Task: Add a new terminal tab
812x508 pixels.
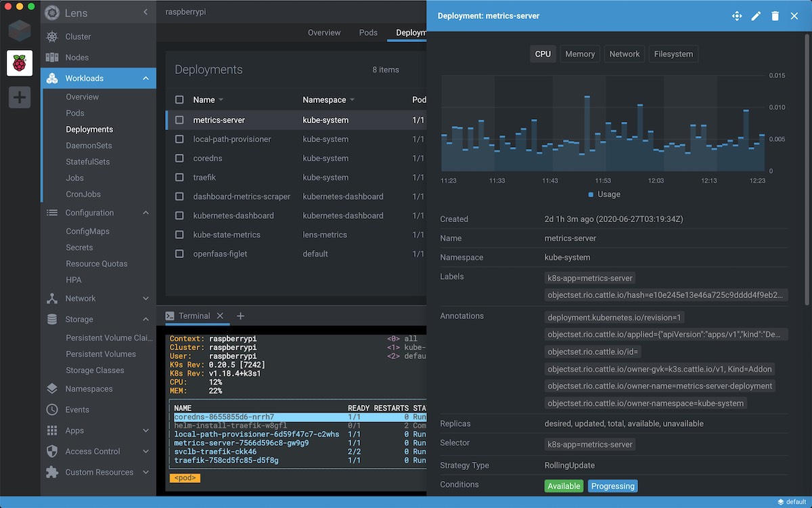Action: point(240,316)
